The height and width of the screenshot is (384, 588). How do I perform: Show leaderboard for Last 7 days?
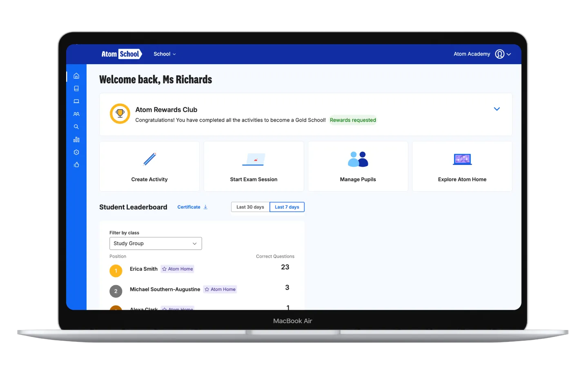click(287, 207)
